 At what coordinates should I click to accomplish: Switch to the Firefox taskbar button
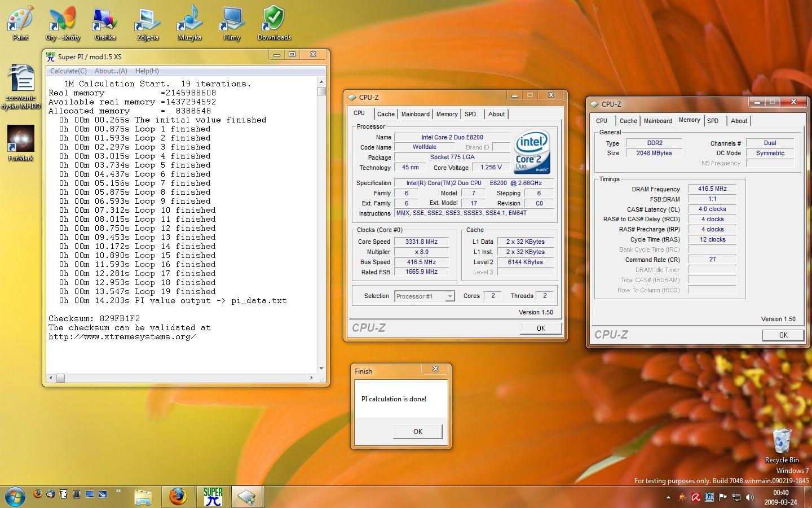178,497
